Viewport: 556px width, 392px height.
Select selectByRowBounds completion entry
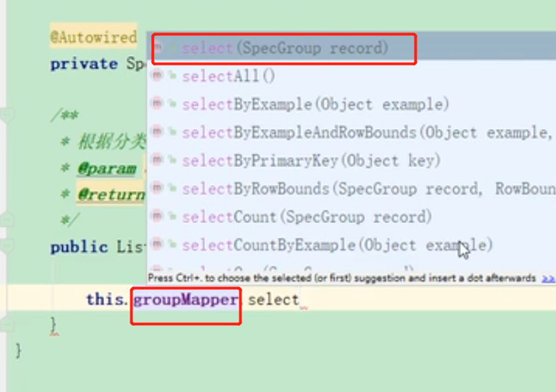[x=351, y=188]
